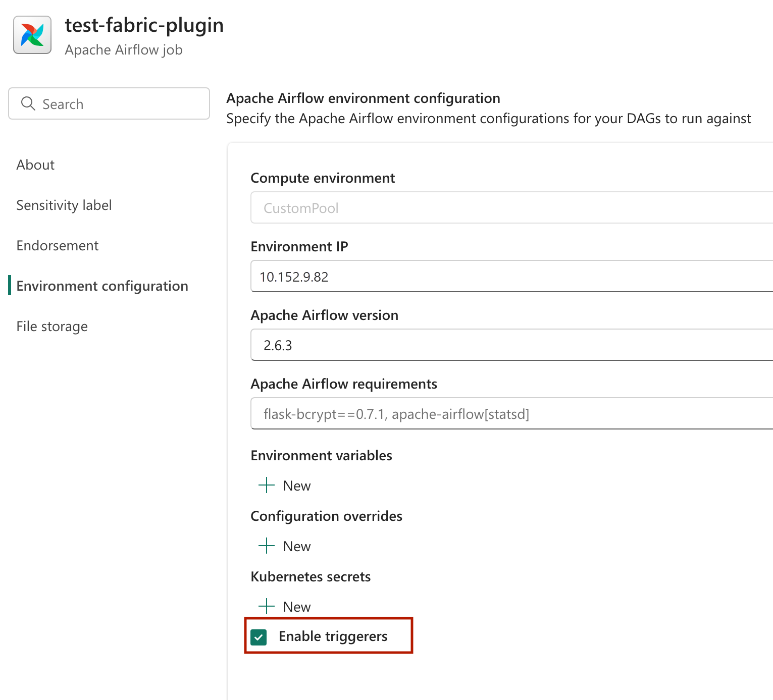Screen dimensions: 773x700
Task: Click plus icon under Configuration overrides
Action: click(266, 546)
